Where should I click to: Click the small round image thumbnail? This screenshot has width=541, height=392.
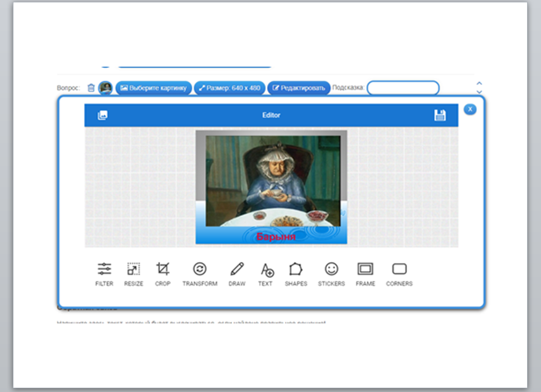(x=106, y=88)
